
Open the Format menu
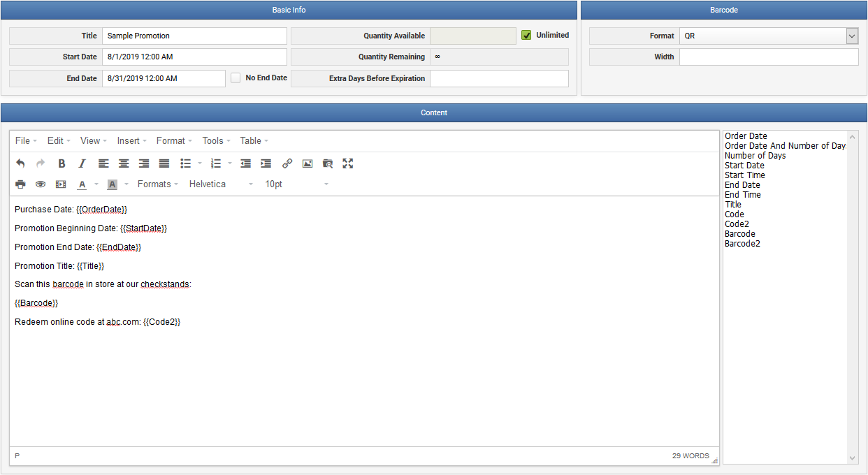pos(174,140)
